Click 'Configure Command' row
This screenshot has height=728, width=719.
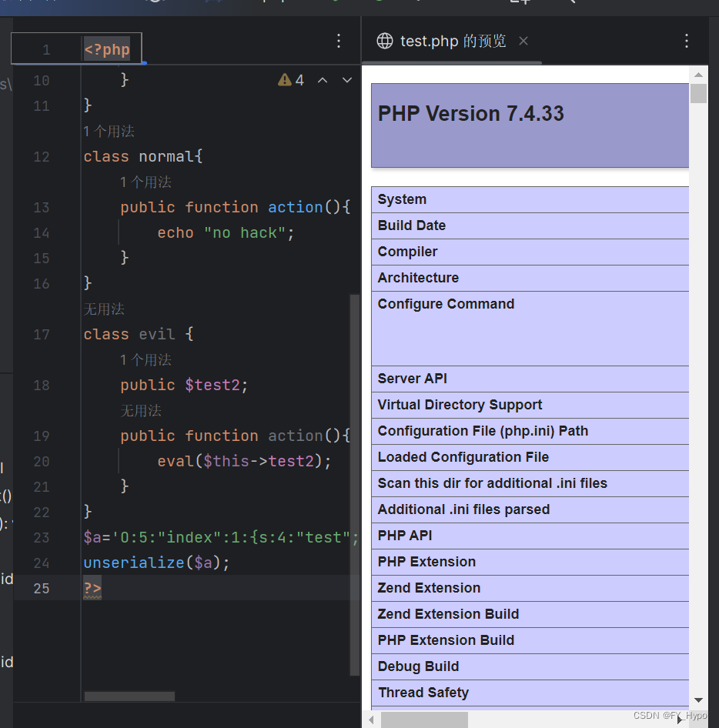point(530,329)
